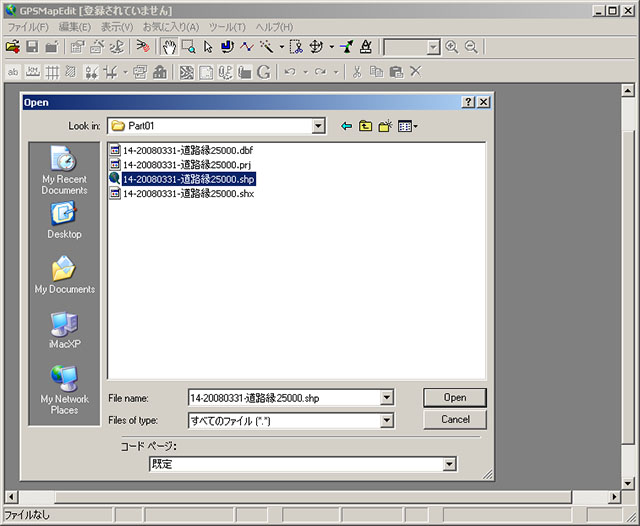This screenshot has width=640, height=526.
Task: Click the Cancel button
Action: tap(454, 419)
